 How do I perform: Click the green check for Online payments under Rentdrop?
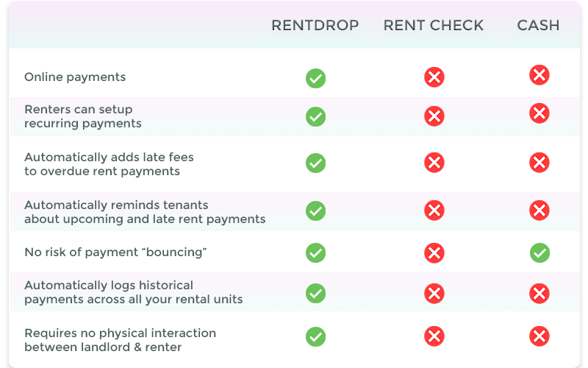pyautogui.click(x=315, y=78)
